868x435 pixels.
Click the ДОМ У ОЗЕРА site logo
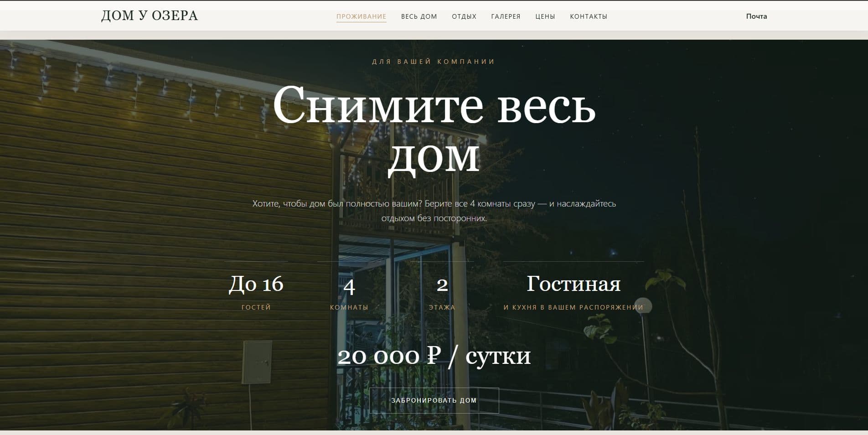point(150,16)
